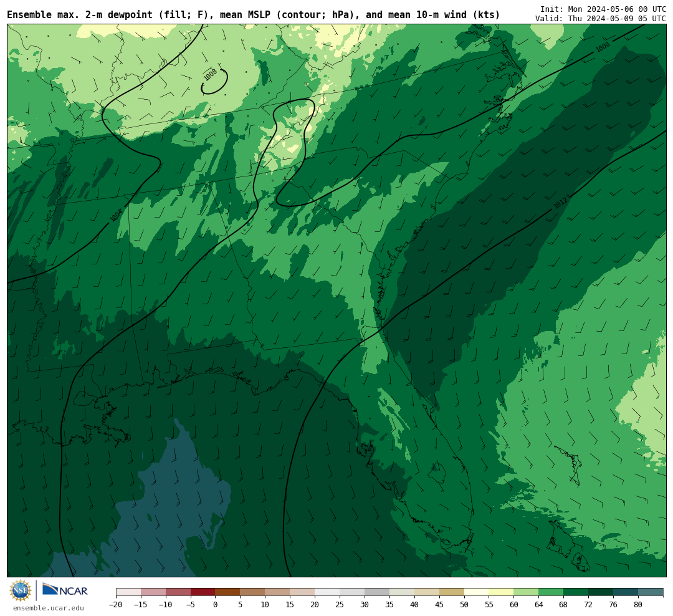Click the 50 tick label on the colorbar

coord(464,604)
